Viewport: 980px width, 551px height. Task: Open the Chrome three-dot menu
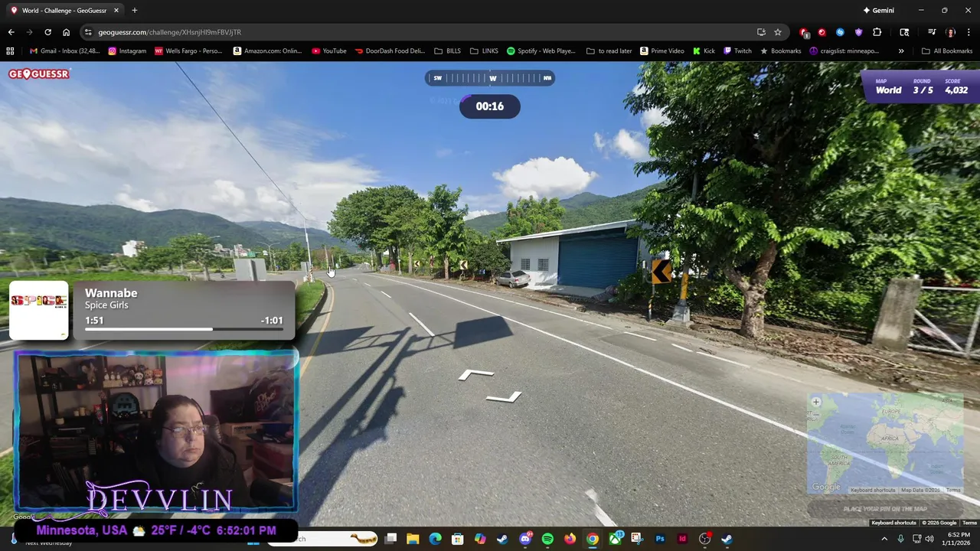(x=969, y=32)
